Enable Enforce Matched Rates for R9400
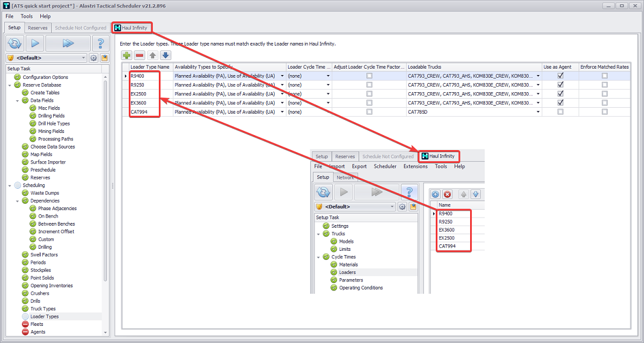This screenshot has height=343, width=644. point(604,76)
